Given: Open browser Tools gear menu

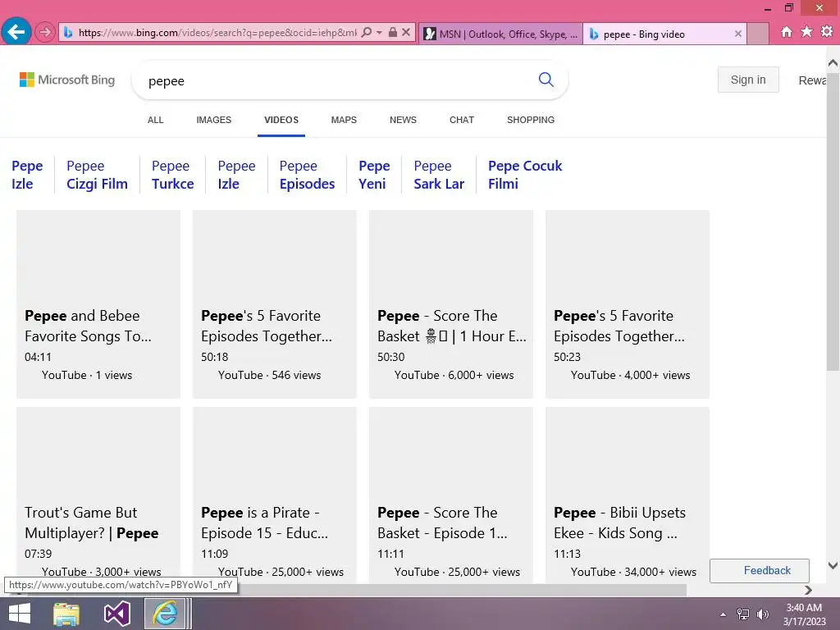Looking at the screenshot, I should (x=827, y=32).
